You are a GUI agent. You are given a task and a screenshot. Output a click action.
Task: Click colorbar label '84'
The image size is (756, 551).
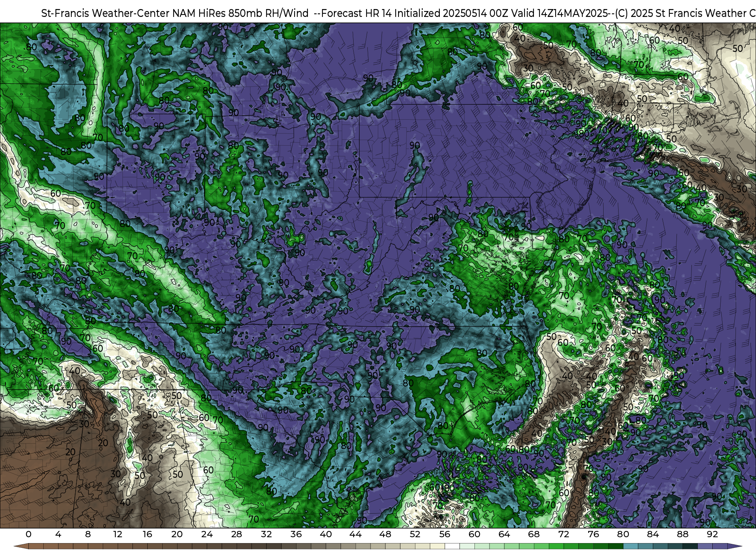[x=653, y=534]
